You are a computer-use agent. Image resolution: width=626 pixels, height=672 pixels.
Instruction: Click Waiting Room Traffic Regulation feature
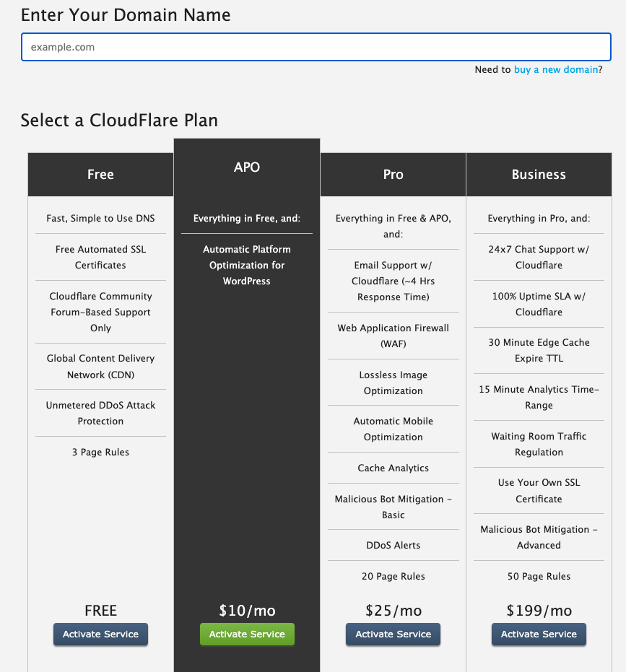(539, 444)
